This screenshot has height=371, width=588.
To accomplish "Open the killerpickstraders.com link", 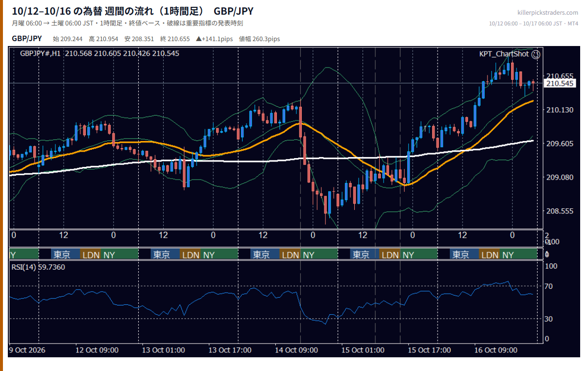I will click(548, 13).
